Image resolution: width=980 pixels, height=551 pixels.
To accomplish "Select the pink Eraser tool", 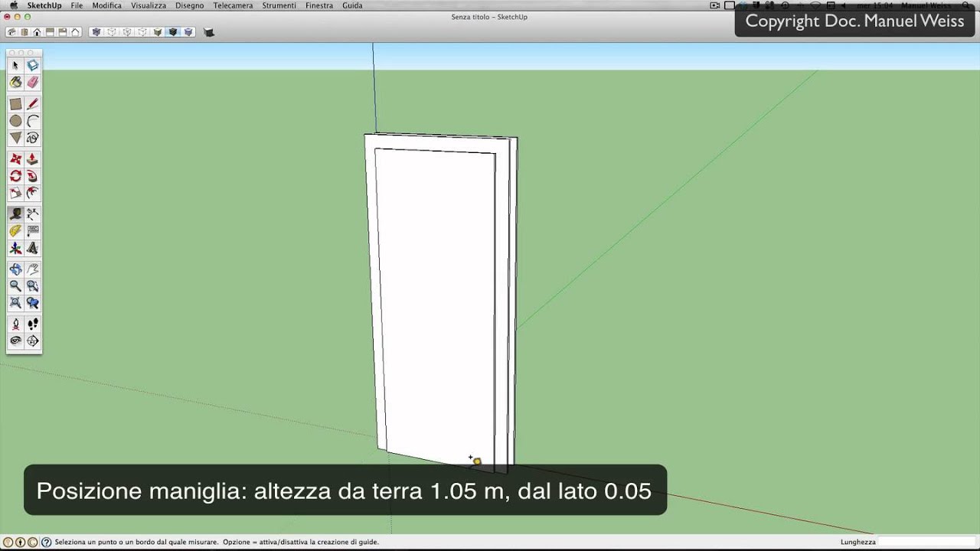I will [32, 82].
